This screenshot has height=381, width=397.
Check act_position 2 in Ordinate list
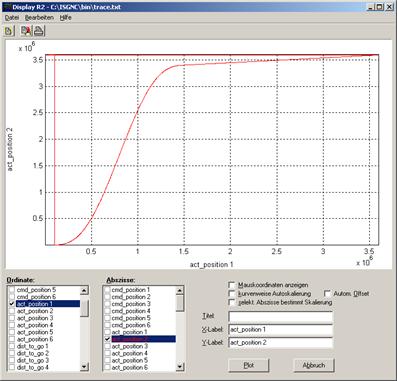pos(12,311)
